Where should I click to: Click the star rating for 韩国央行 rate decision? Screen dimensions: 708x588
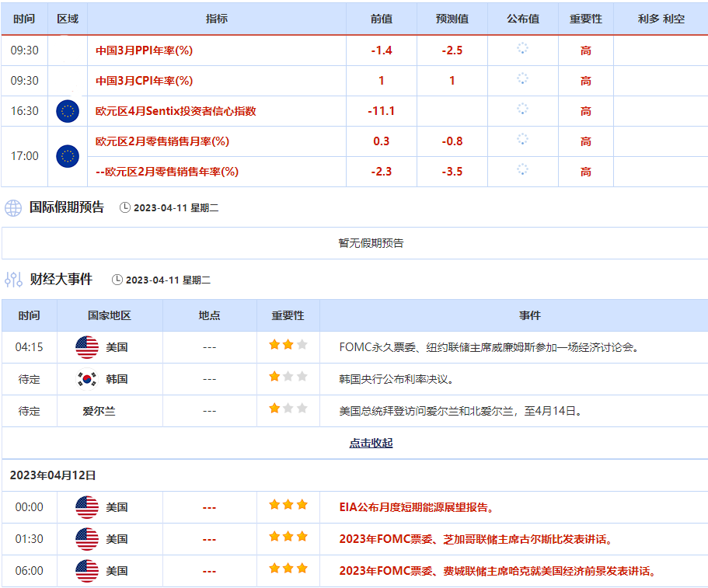click(x=288, y=377)
